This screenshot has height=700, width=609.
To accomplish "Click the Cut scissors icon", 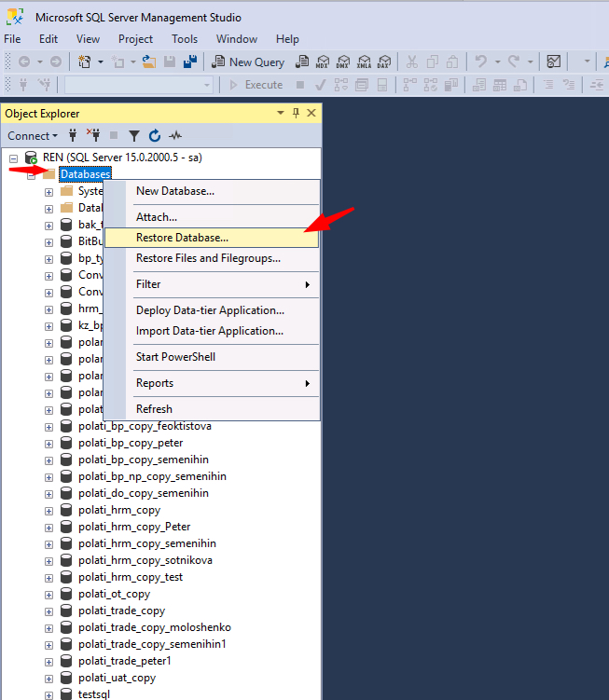I will (x=412, y=62).
